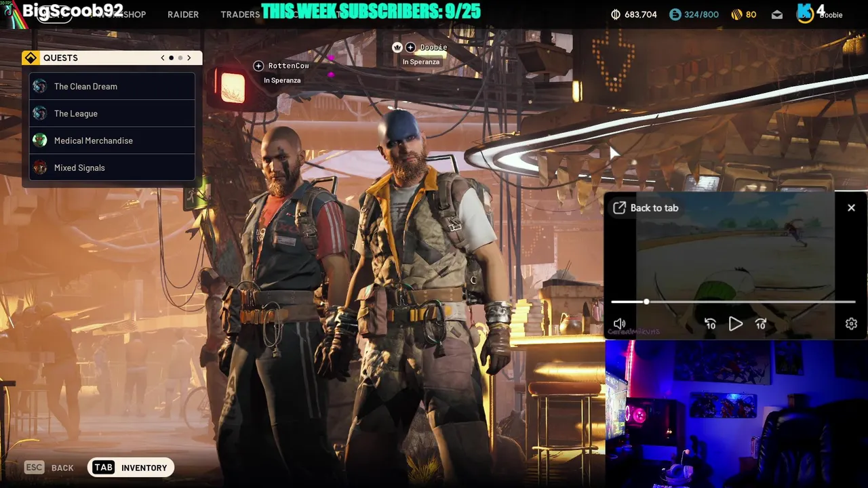
Task: Click the party leader crown icon
Action: coord(397,47)
